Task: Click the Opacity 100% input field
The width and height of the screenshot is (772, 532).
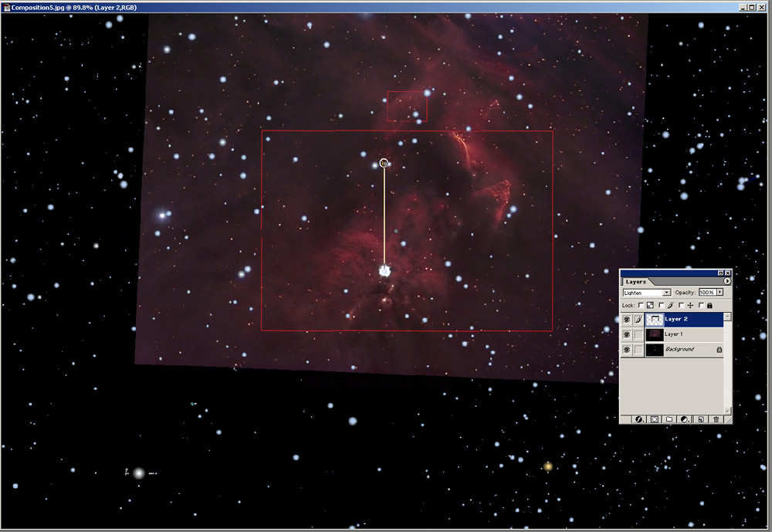Action: tap(706, 293)
